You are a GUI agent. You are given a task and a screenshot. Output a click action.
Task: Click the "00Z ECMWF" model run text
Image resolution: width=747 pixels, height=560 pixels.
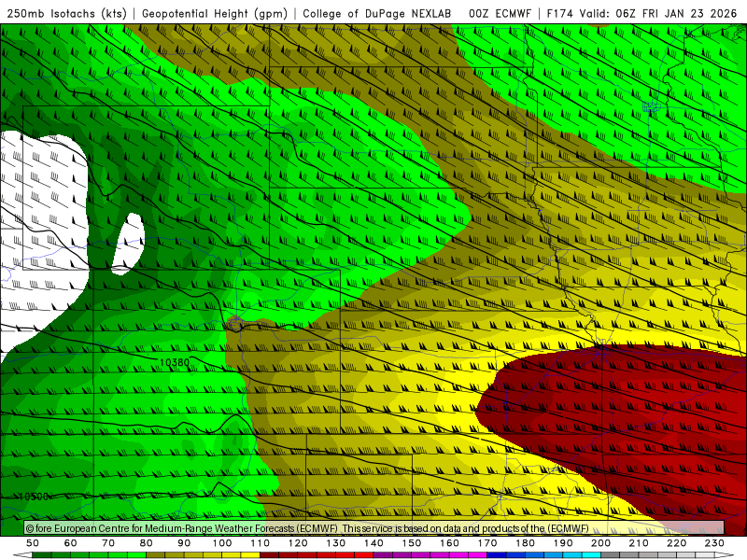500,14
